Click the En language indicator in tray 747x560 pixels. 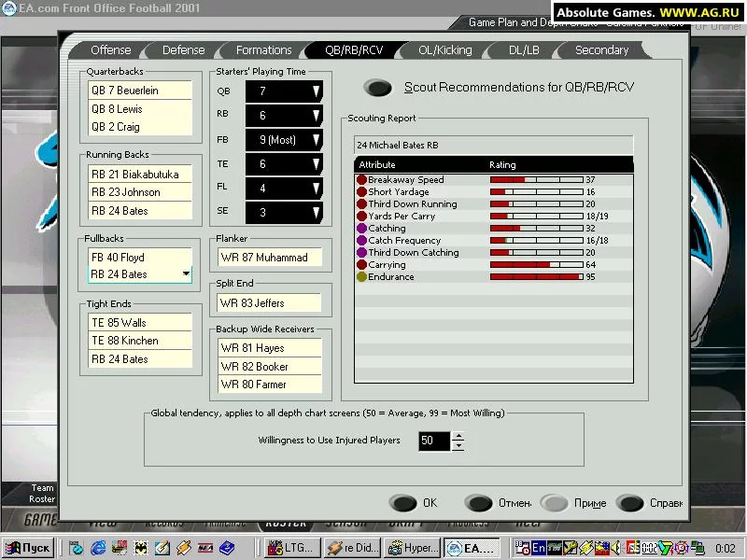click(539, 548)
